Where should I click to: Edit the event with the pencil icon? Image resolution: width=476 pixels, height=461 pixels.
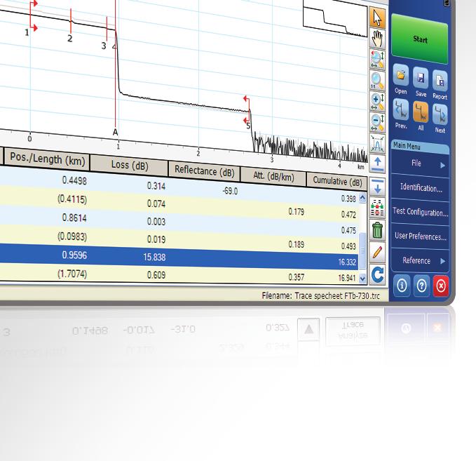click(x=377, y=252)
